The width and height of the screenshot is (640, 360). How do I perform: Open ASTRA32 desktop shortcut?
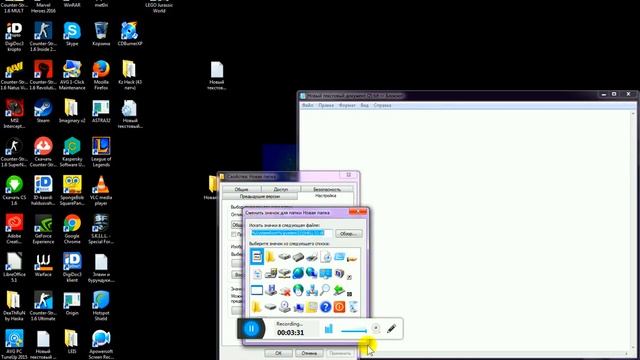101,111
